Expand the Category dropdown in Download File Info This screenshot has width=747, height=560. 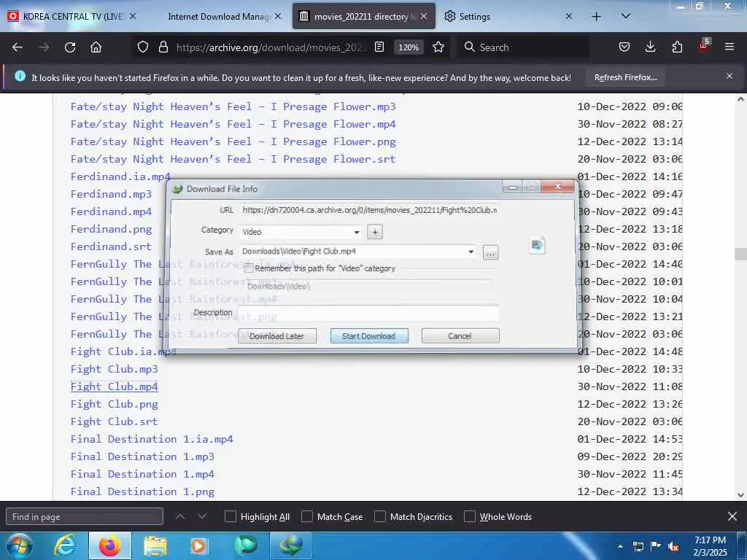point(356,232)
